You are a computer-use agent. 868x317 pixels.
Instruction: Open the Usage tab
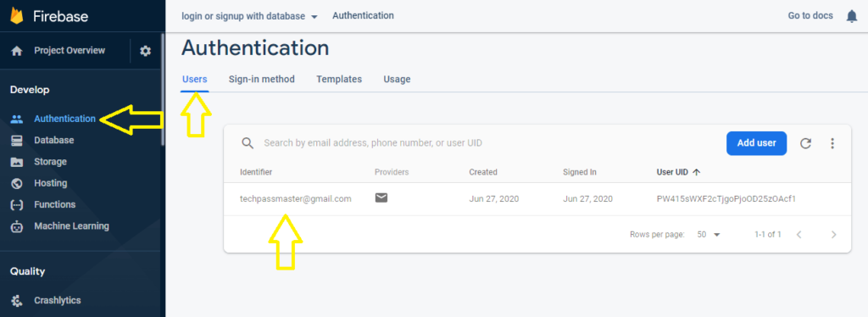coord(397,79)
